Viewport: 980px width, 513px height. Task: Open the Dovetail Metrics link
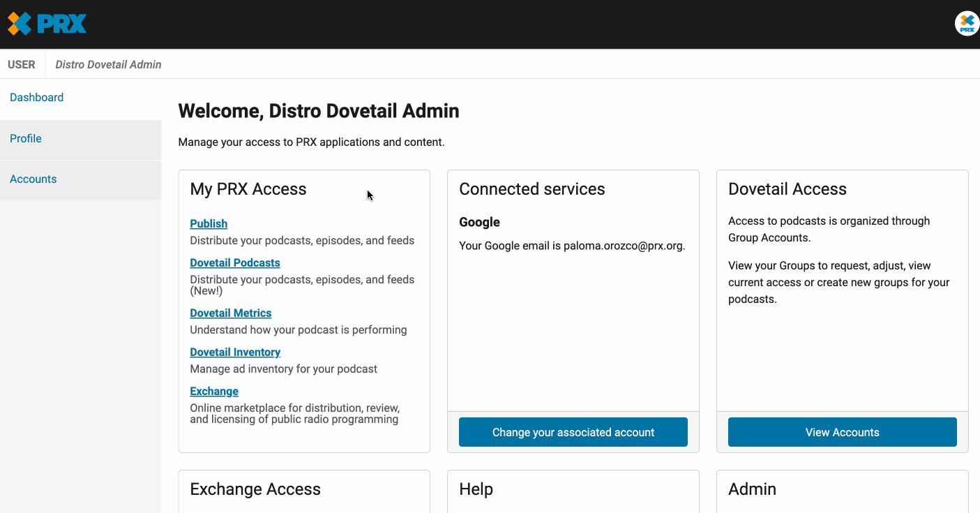point(230,313)
